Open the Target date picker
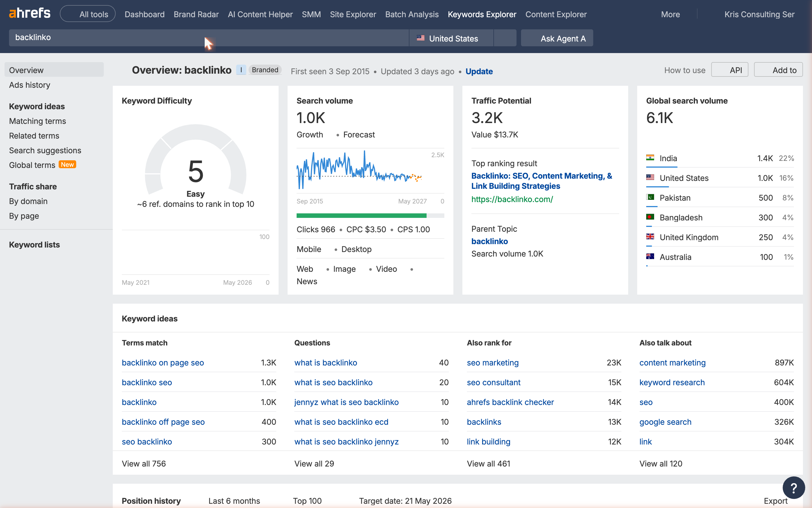The height and width of the screenshot is (508, 812). tap(405, 501)
